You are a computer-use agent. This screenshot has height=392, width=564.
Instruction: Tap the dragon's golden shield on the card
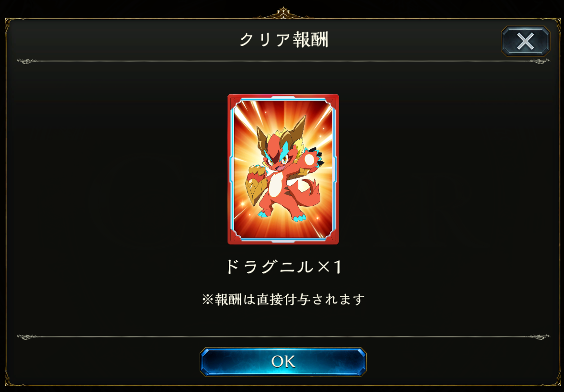point(257,183)
